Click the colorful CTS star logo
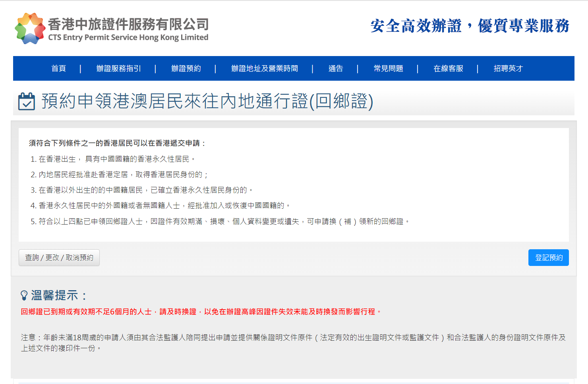 click(30, 28)
